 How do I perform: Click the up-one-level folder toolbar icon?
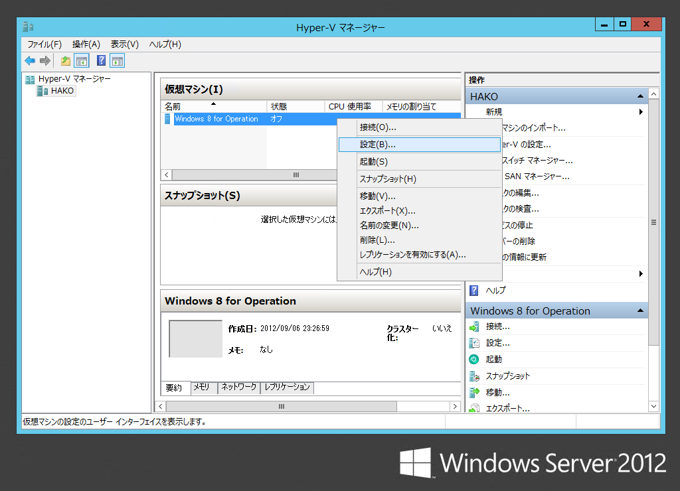click(65, 61)
